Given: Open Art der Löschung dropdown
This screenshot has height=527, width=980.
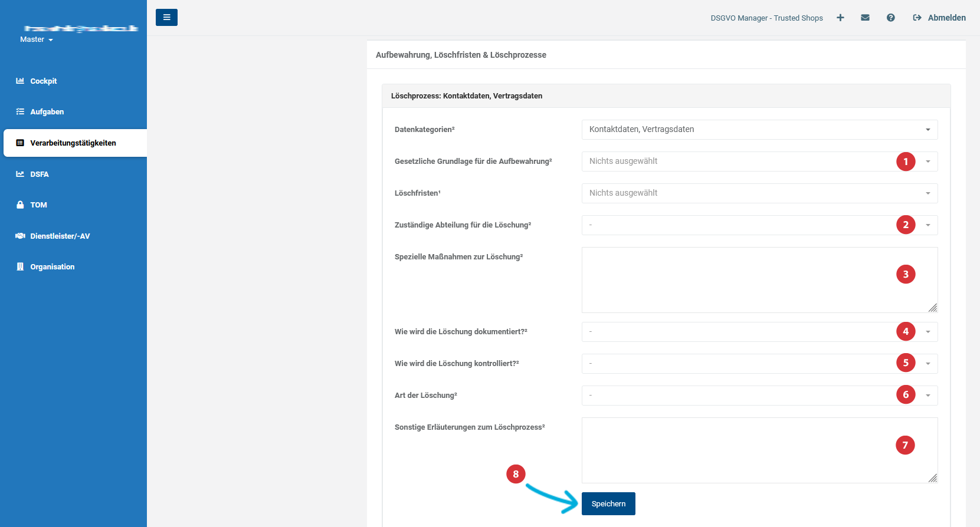Looking at the screenshot, I should tap(759, 396).
